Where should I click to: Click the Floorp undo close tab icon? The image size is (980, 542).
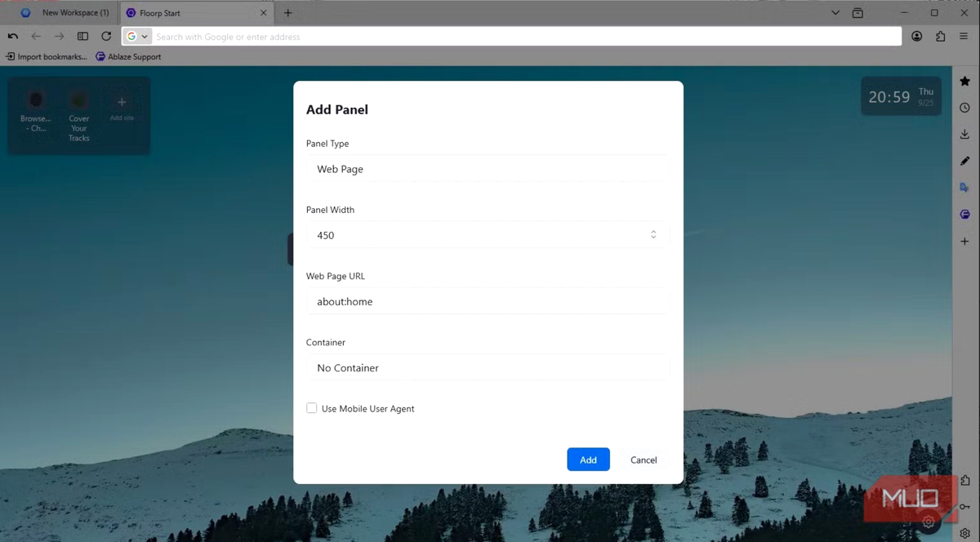click(x=13, y=37)
